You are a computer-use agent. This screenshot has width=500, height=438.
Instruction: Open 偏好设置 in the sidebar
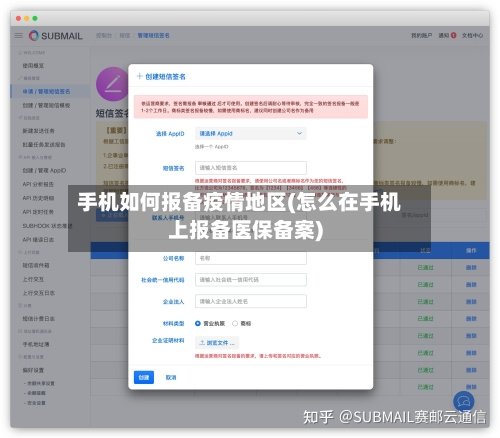[x=33, y=370]
